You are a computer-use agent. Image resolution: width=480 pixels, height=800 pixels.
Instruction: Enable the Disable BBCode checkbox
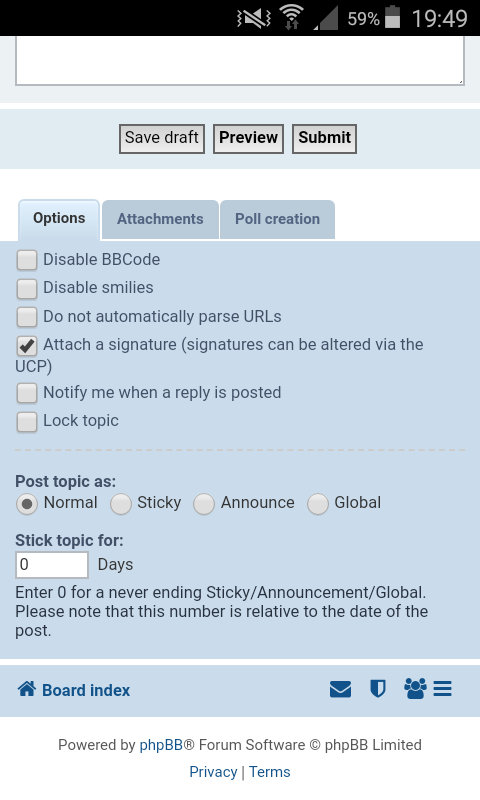tap(27, 260)
